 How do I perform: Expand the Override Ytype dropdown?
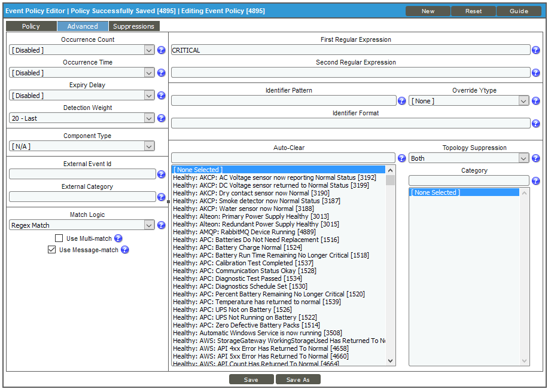pos(469,101)
